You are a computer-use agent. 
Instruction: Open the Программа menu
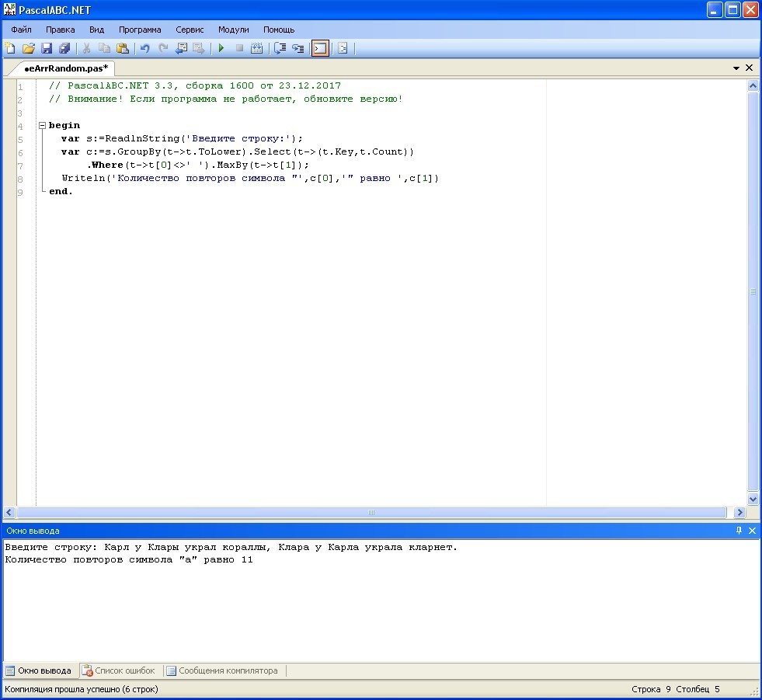(x=140, y=30)
